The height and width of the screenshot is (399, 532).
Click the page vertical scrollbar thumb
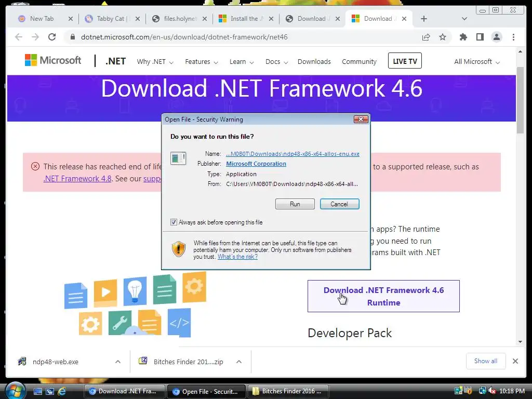coord(520,100)
